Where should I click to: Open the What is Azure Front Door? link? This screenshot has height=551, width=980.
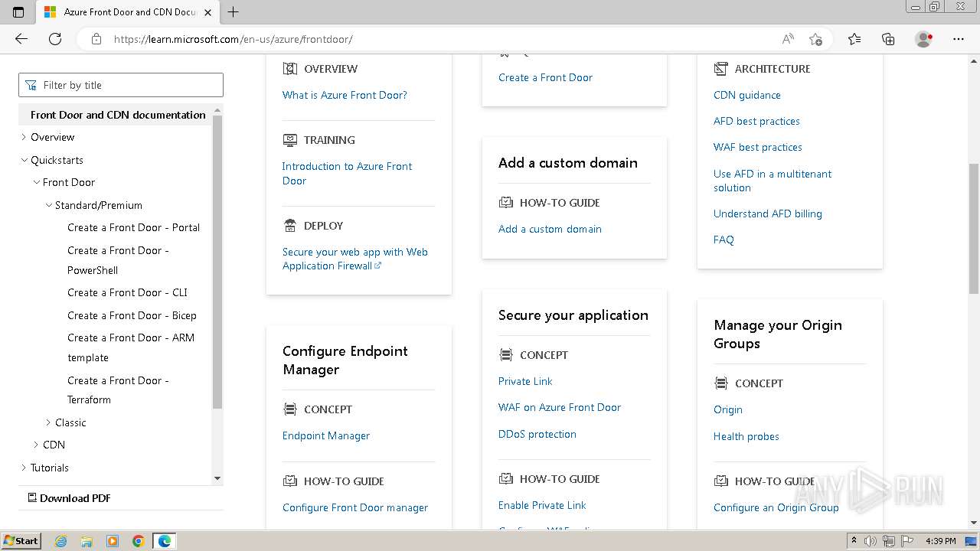(x=345, y=95)
